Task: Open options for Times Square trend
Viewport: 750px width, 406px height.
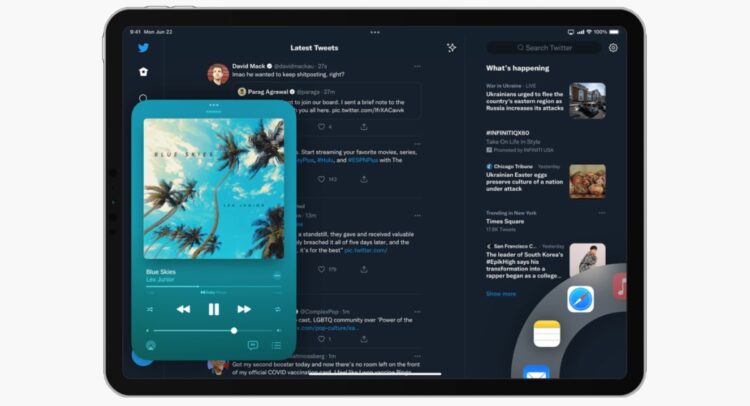Action: click(602, 213)
